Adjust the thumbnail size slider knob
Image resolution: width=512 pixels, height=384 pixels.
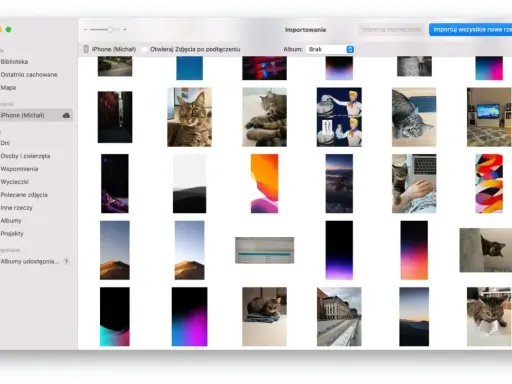click(110, 30)
